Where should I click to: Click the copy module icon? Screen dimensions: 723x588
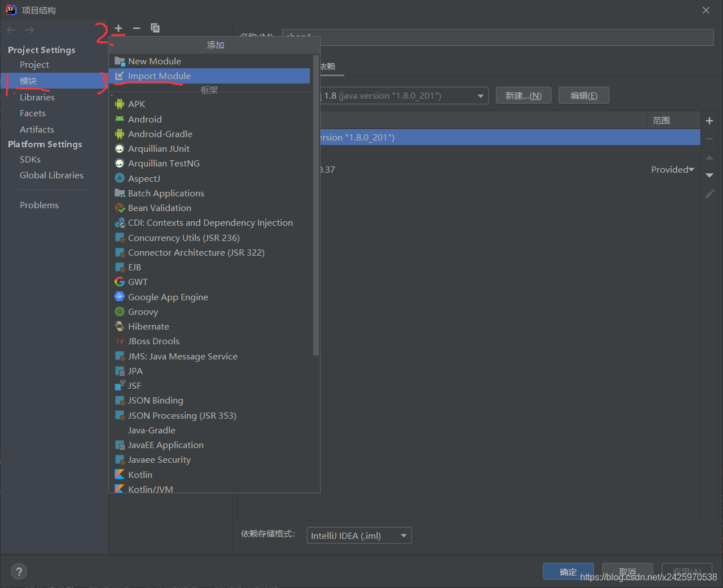[x=155, y=28]
